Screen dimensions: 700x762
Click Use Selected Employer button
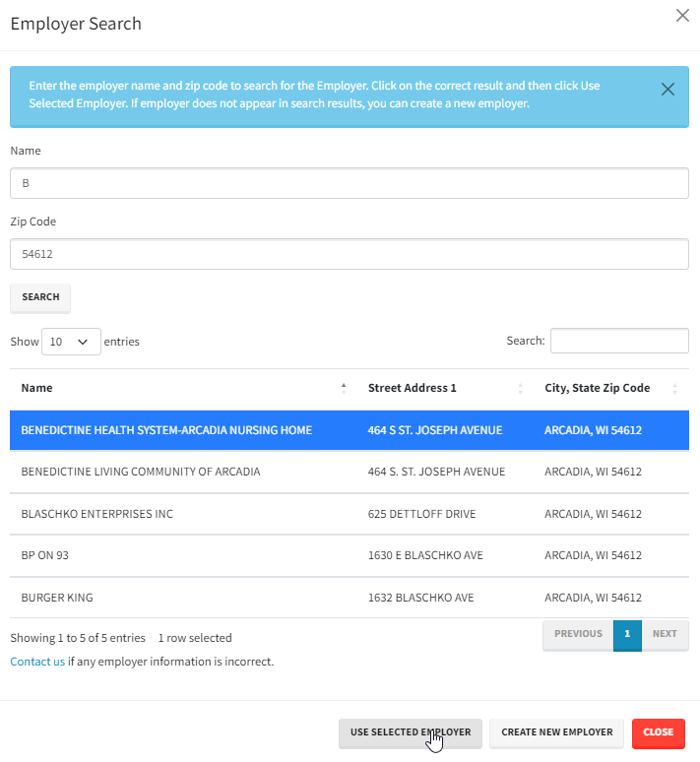click(410, 732)
